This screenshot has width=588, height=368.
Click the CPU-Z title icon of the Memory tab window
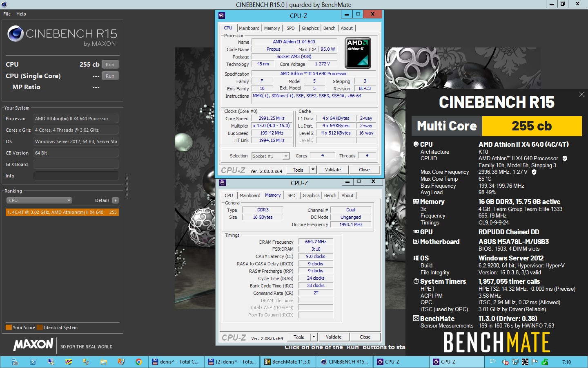pyautogui.click(x=223, y=183)
